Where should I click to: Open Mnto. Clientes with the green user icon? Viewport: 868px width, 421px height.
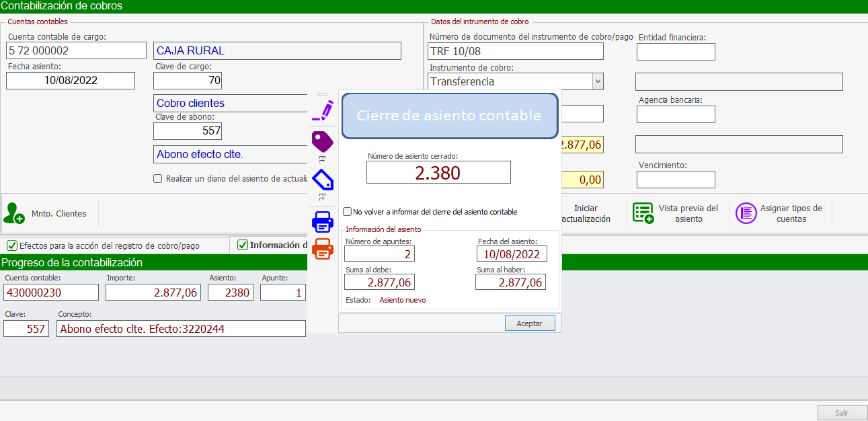click(x=14, y=213)
